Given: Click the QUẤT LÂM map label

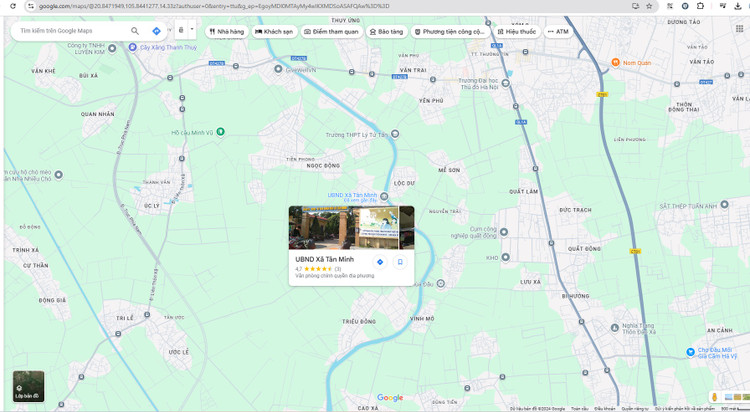Looking at the screenshot, I should 523,191.
